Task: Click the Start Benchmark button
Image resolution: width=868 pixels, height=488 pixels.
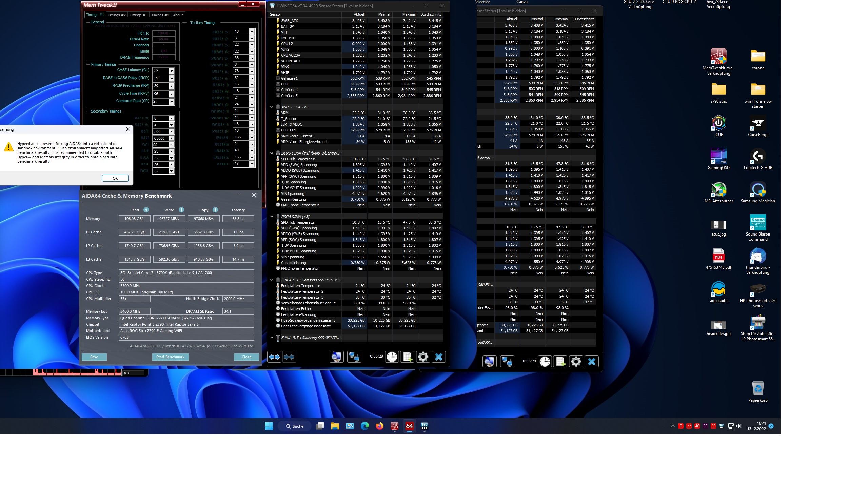Action: (170, 357)
